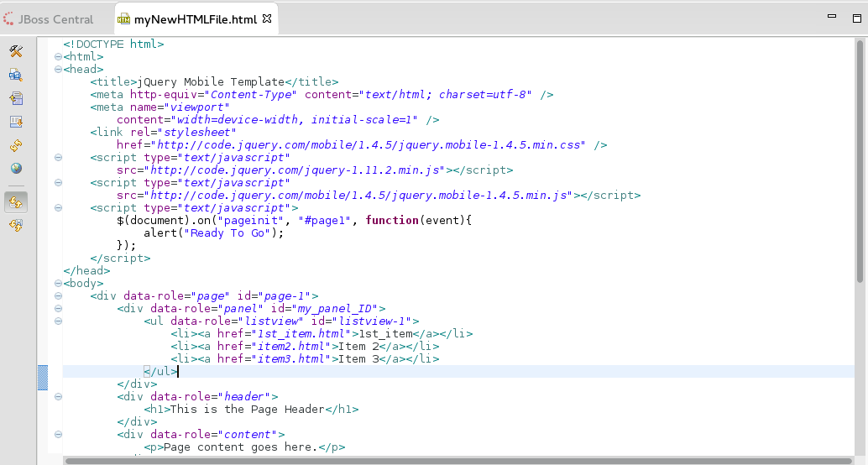Click the 'viewport' meta name value
The width and height of the screenshot is (868, 465).
click(196, 107)
